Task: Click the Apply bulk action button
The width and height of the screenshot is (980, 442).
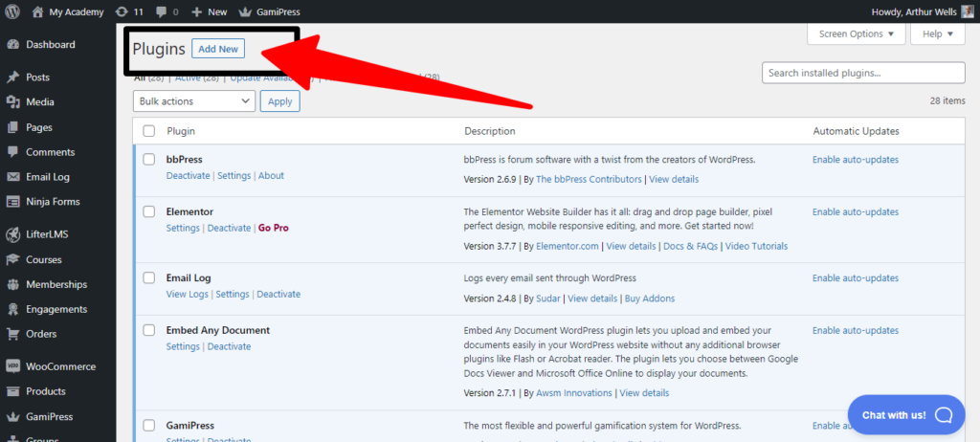Action: click(x=280, y=101)
